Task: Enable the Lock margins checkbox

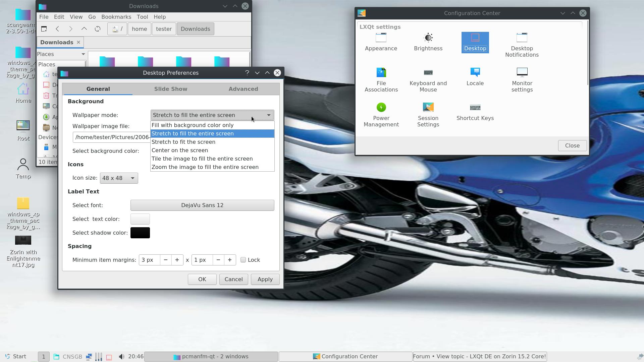Action: click(243, 260)
